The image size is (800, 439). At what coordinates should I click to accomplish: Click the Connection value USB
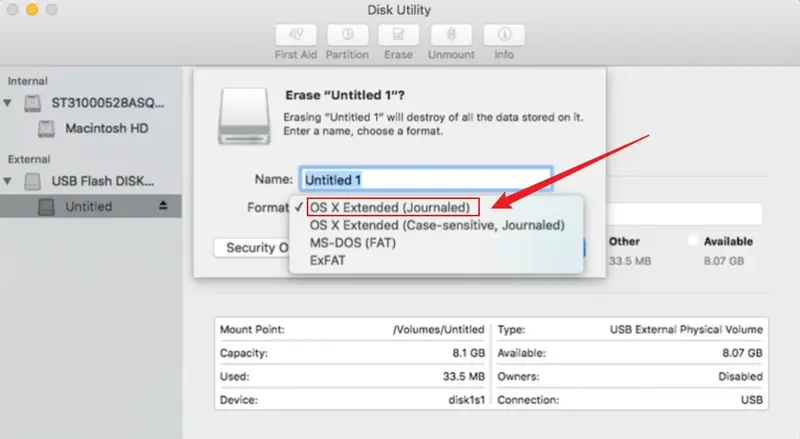tap(752, 400)
